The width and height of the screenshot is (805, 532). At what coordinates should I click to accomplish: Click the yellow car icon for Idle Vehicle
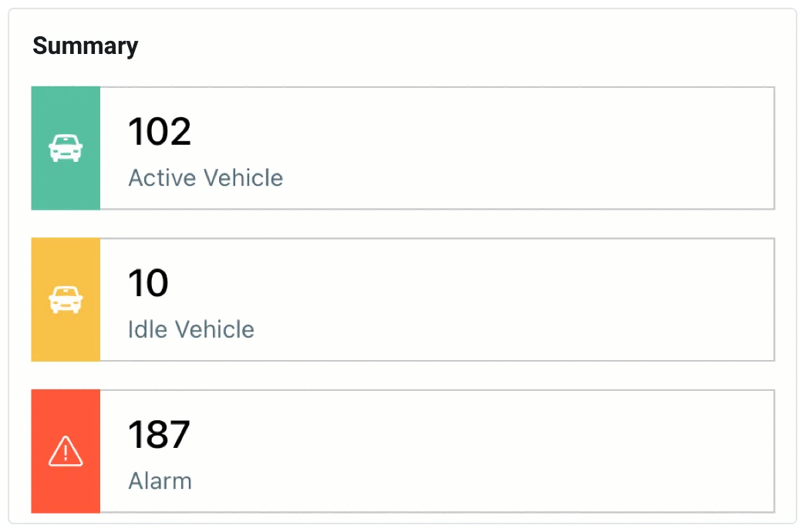pos(66,299)
